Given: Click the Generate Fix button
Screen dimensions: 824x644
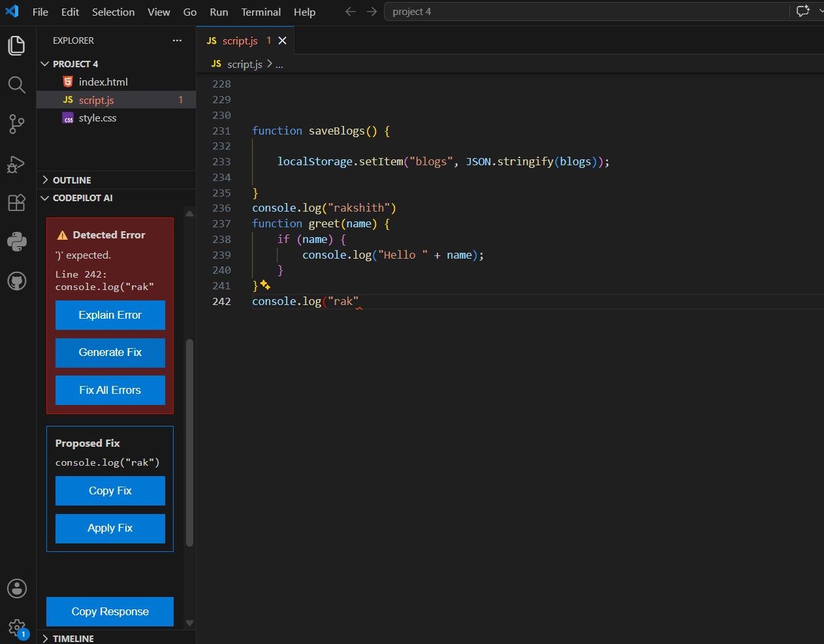Looking at the screenshot, I should pyautogui.click(x=110, y=353).
